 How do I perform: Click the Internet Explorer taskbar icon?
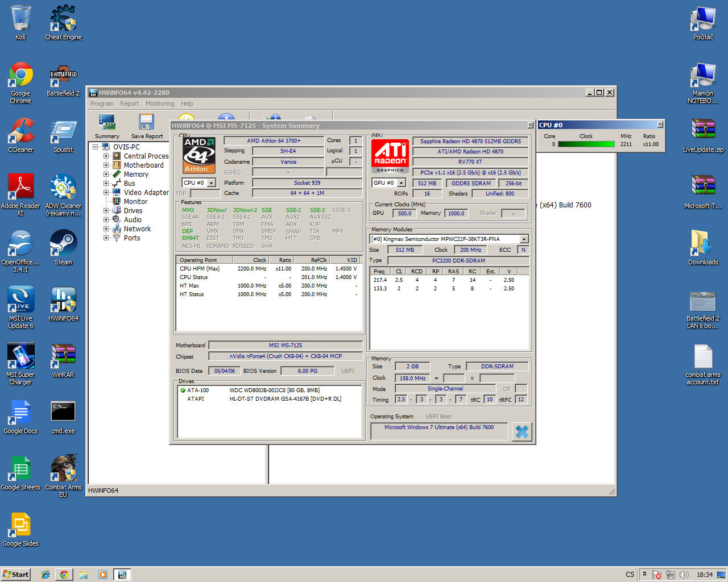pos(45,575)
